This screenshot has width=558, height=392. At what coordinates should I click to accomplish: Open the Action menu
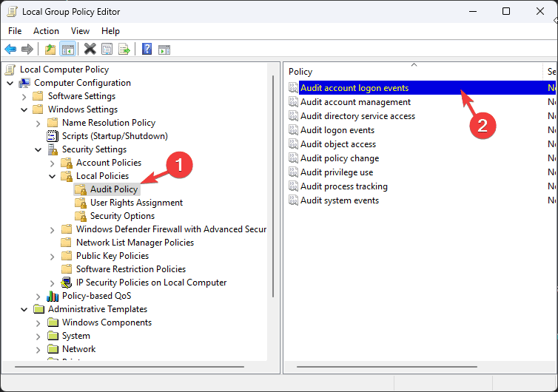tap(46, 31)
